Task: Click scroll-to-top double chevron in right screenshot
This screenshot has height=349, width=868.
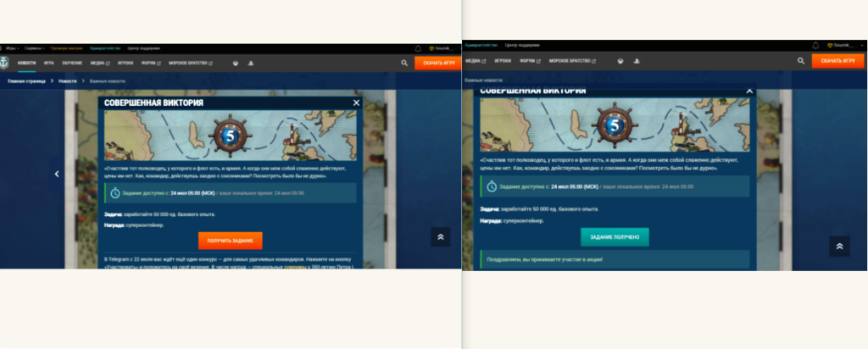Action: tap(838, 246)
